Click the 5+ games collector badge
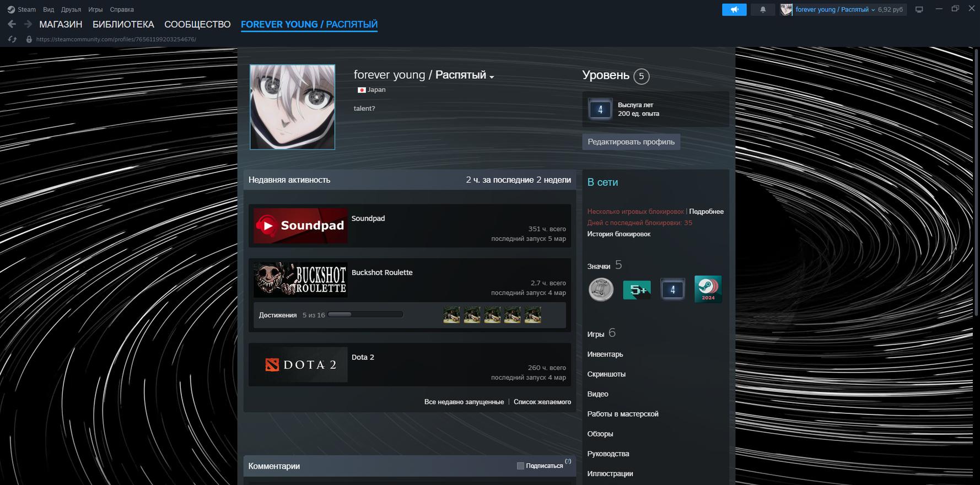The width and height of the screenshot is (980, 485). click(x=637, y=290)
